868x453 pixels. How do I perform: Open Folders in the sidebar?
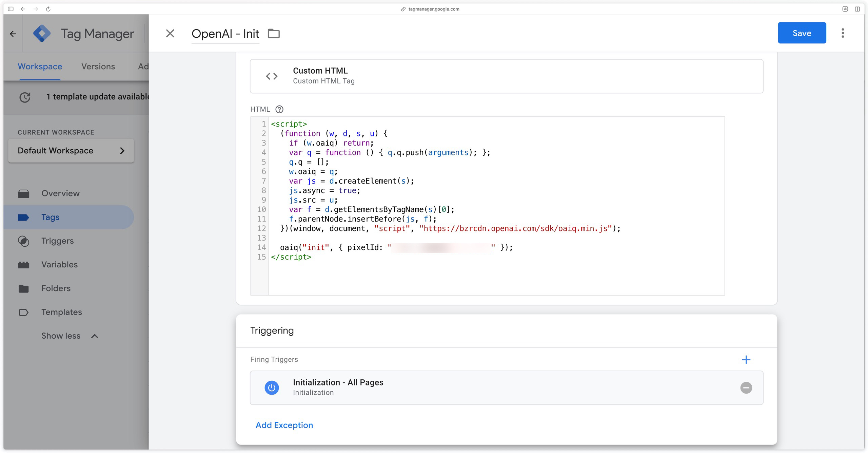56,288
